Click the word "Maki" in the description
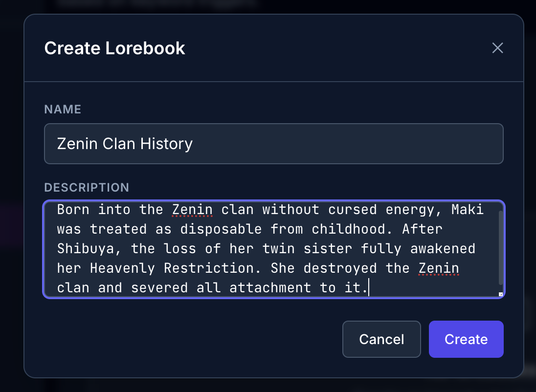This screenshot has height=392, width=536. pos(467,209)
